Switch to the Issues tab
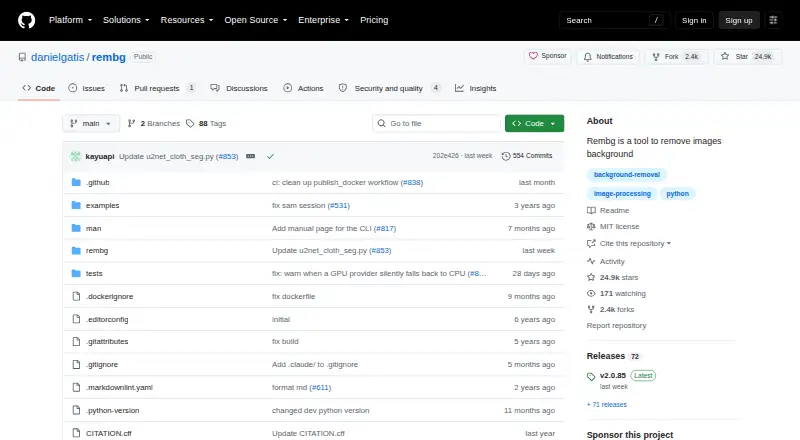Viewport: 800px width, 440px height. pyautogui.click(x=87, y=88)
